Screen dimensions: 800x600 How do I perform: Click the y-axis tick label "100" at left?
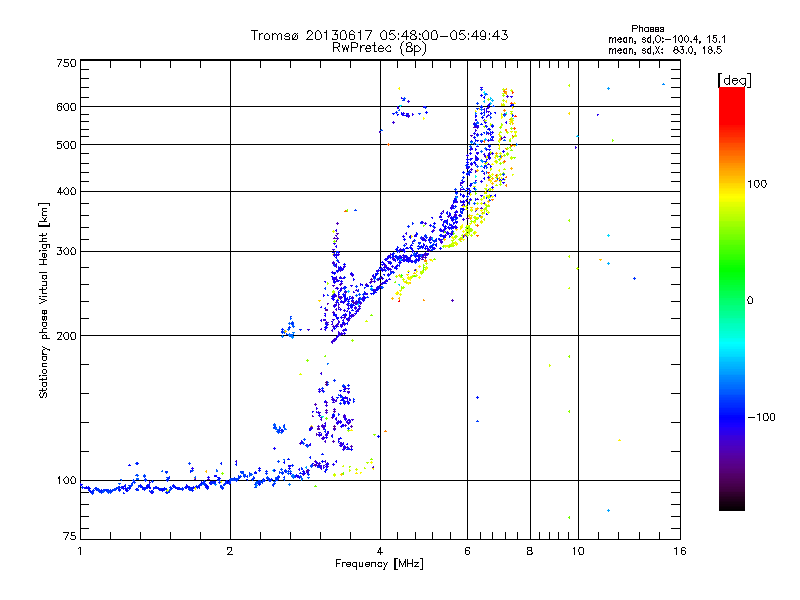point(66,480)
